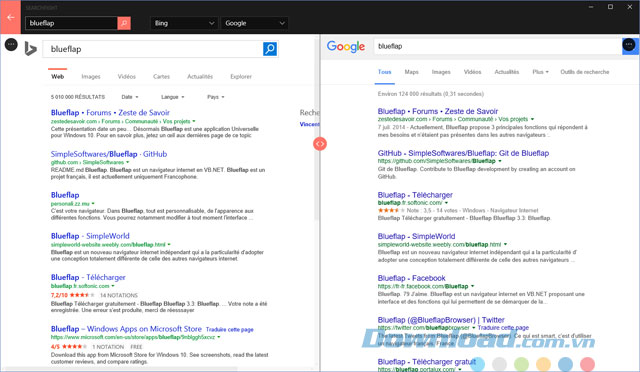Image resolution: width=640 pixels, height=372 pixels.
Task: Click the 5 010 000 RÉSULTATS count text
Action: (x=78, y=97)
